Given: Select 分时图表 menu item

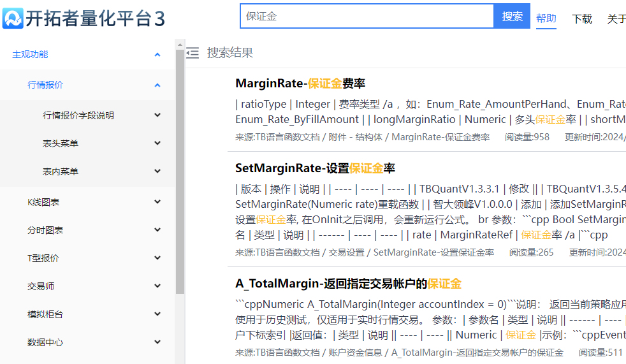Looking at the screenshot, I should (x=45, y=230).
